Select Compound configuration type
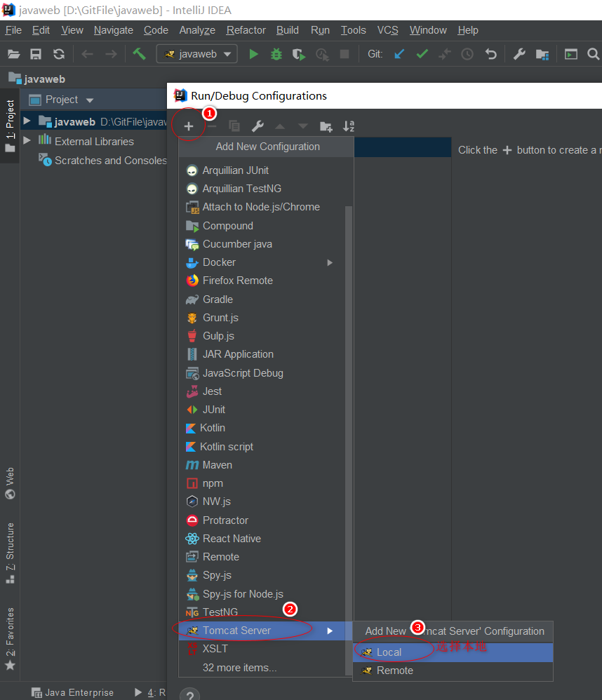This screenshot has height=700, width=602. (x=262, y=226)
